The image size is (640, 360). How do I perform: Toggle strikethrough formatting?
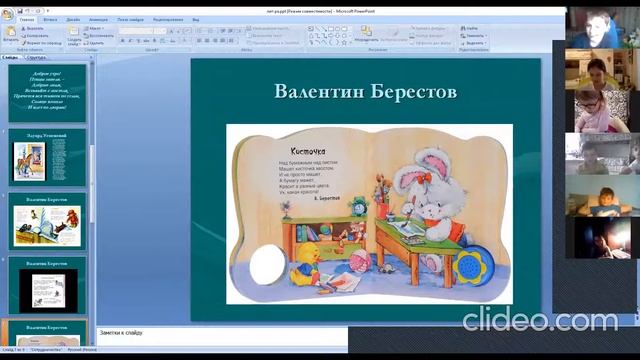pos(147,41)
